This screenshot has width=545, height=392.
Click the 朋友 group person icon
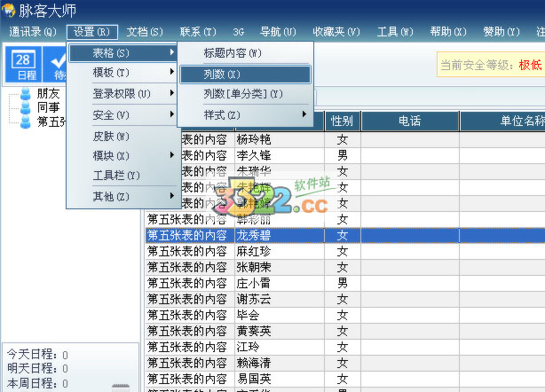(x=26, y=93)
